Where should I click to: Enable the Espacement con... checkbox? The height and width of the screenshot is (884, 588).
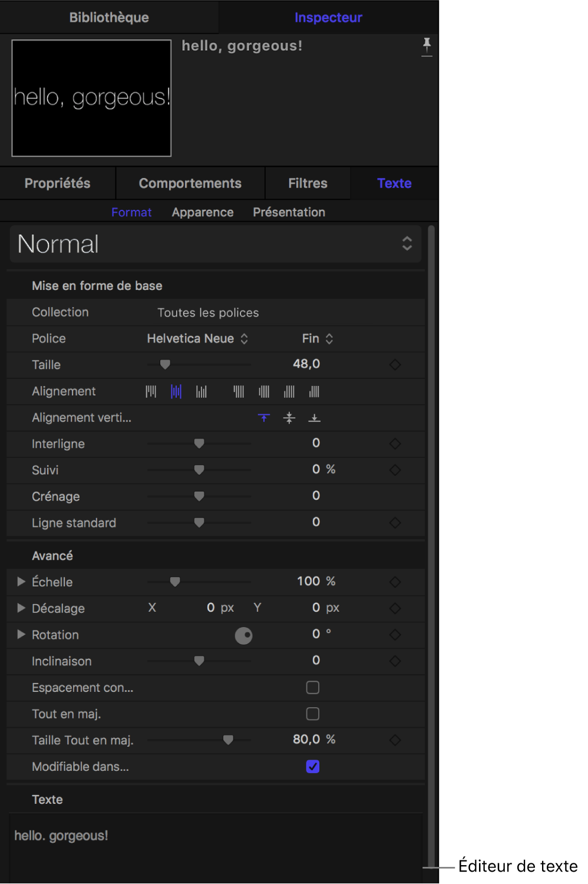pyautogui.click(x=313, y=688)
